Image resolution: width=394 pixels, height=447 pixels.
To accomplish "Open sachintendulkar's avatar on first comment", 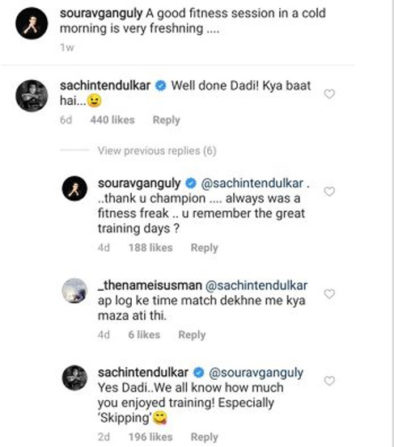I will point(32,96).
